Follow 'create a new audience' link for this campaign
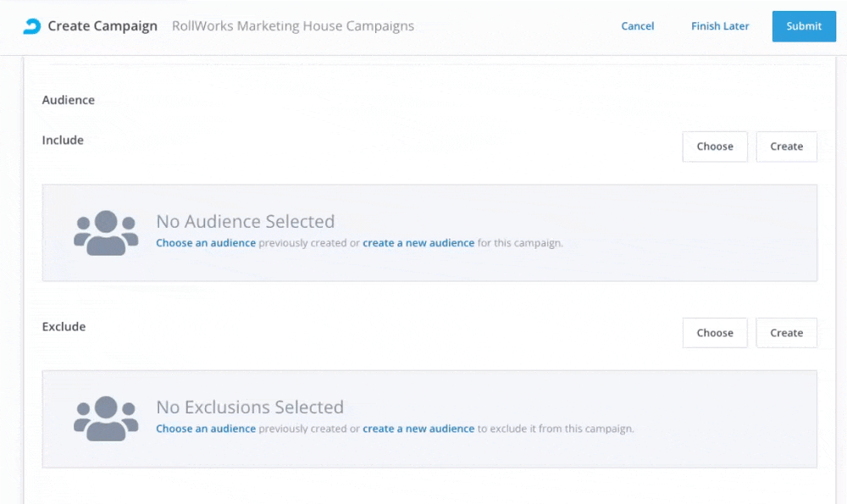The width and height of the screenshot is (847, 504). tap(418, 243)
